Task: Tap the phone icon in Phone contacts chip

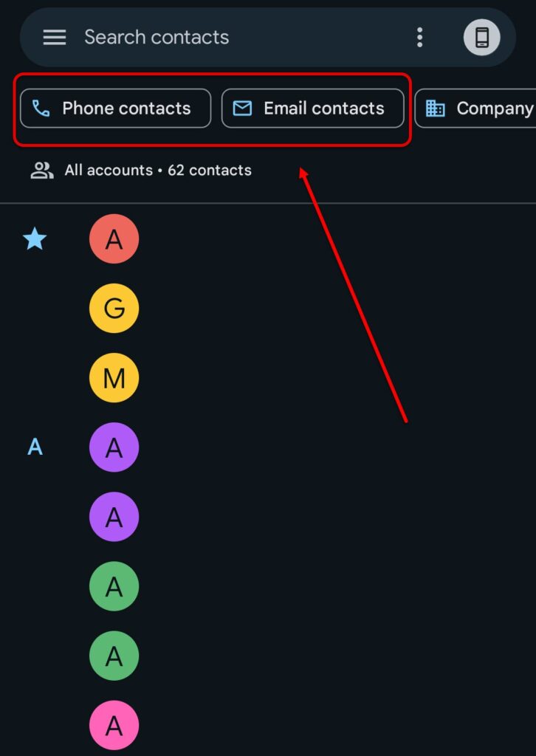Action: [x=40, y=108]
